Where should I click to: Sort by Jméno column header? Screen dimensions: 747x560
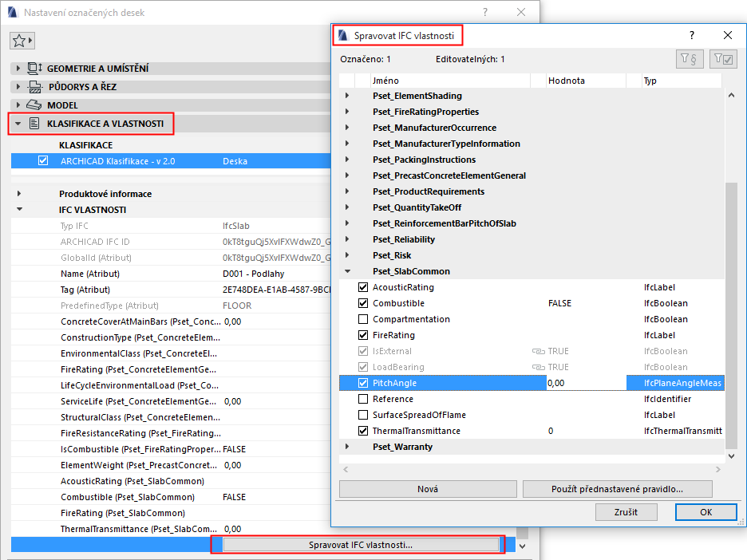[450, 81]
